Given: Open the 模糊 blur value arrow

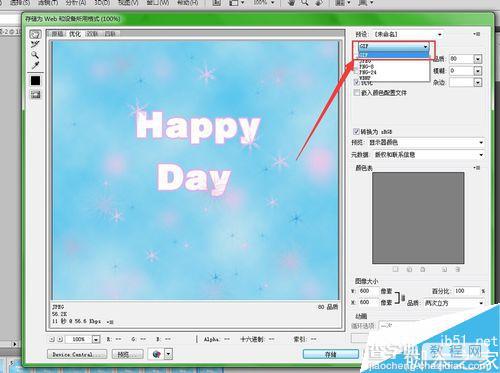Looking at the screenshot, I should [478, 71].
